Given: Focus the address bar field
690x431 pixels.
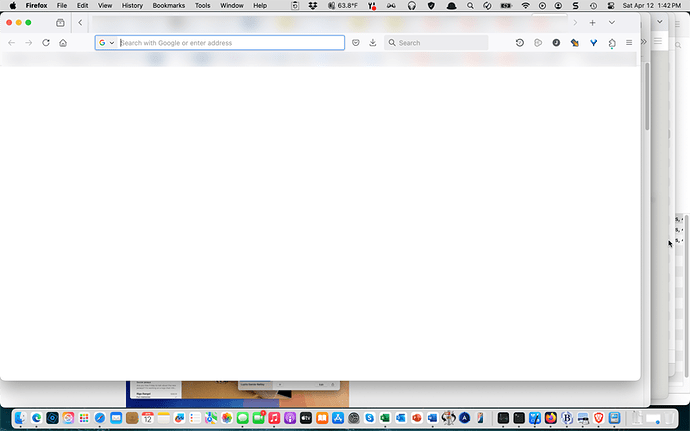Looking at the screenshot, I should pyautogui.click(x=220, y=43).
